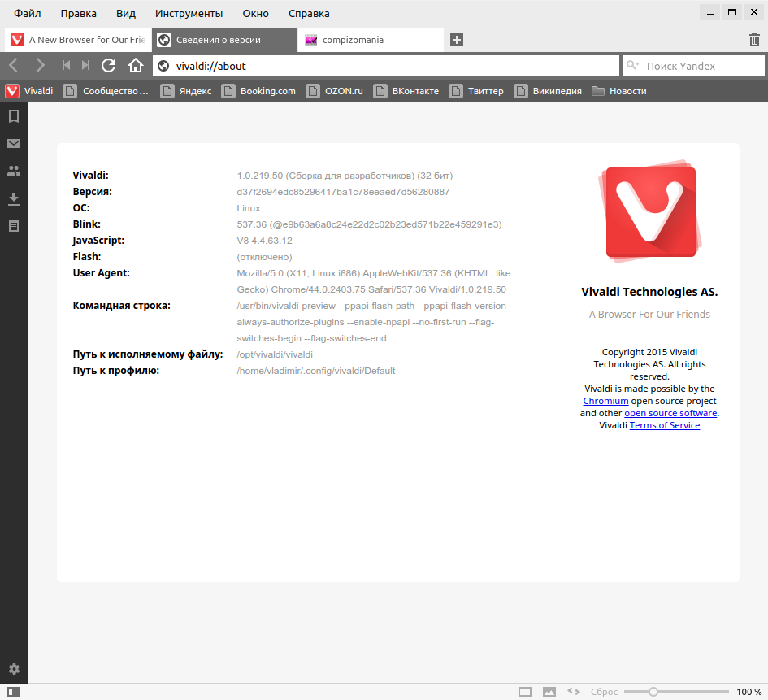Minimize the browser window
Viewport: 768px width, 700px height.
tap(710, 13)
